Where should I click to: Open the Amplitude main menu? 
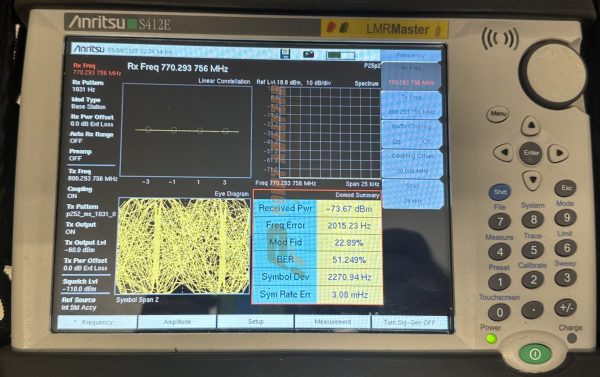click(x=177, y=322)
